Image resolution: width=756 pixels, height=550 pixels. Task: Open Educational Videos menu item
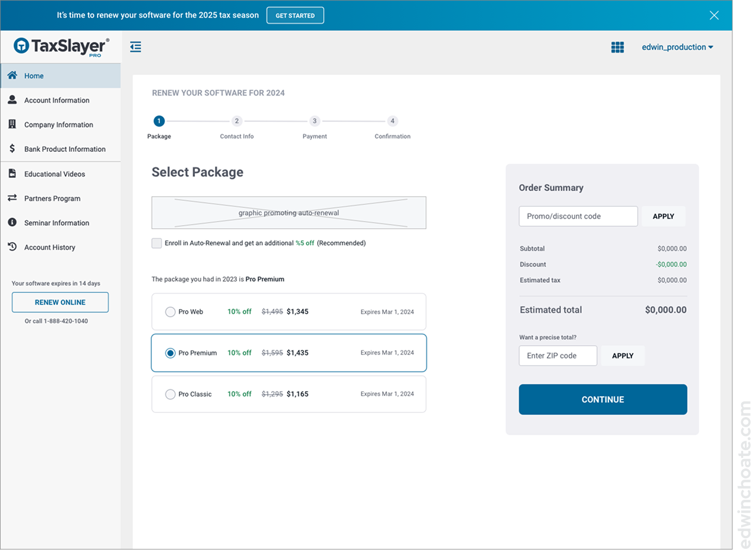[x=60, y=174]
